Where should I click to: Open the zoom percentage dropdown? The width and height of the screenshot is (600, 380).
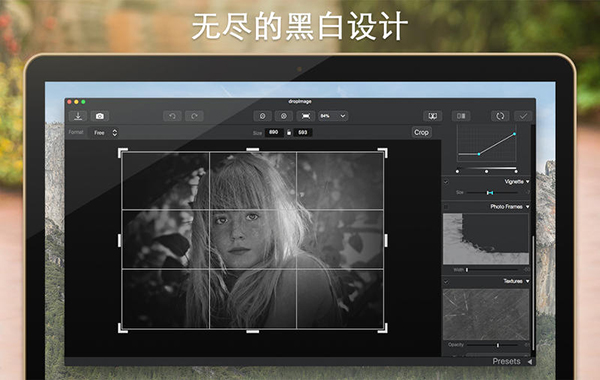333,116
